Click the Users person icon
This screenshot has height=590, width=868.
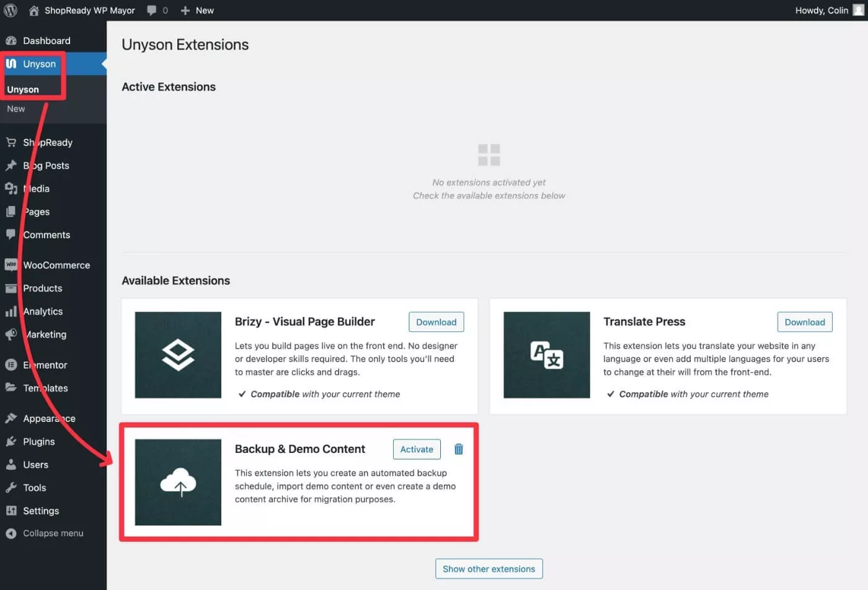pyautogui.click(x=11, y=465)
